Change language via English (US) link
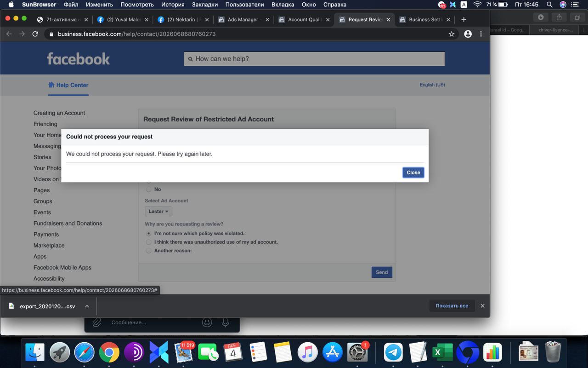 [x=432, y=85]
